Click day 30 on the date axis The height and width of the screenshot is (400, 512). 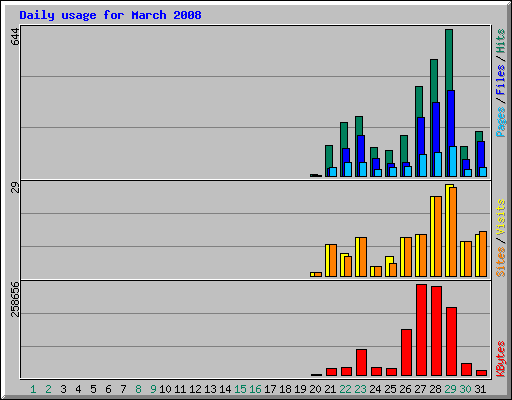point(465,389)
